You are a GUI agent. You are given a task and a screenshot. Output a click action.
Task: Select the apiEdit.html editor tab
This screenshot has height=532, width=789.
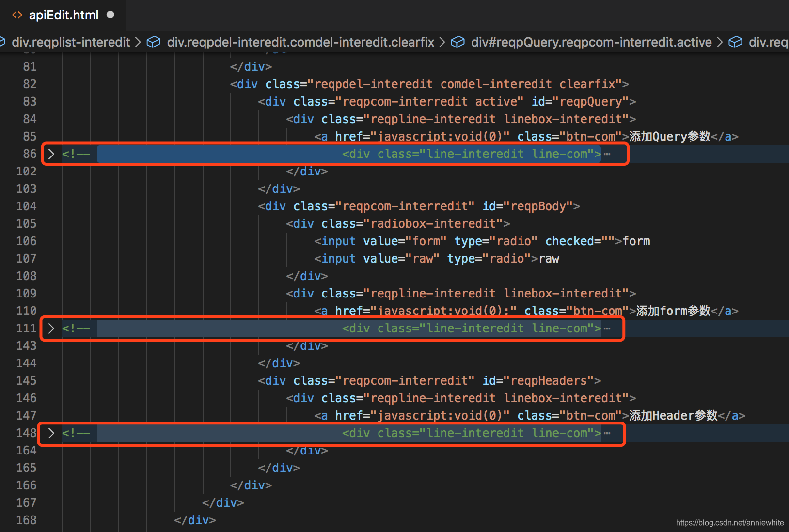coord(63,15)
